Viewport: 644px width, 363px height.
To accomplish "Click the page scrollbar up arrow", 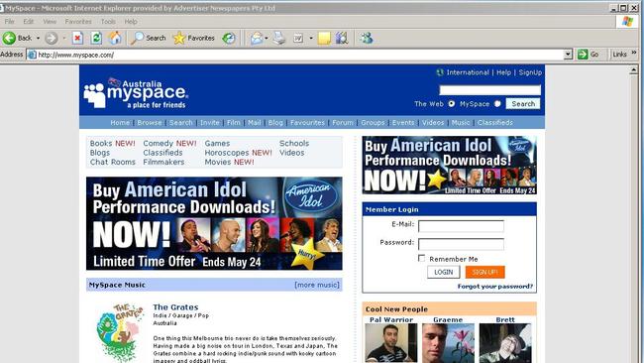I will 634,70.
